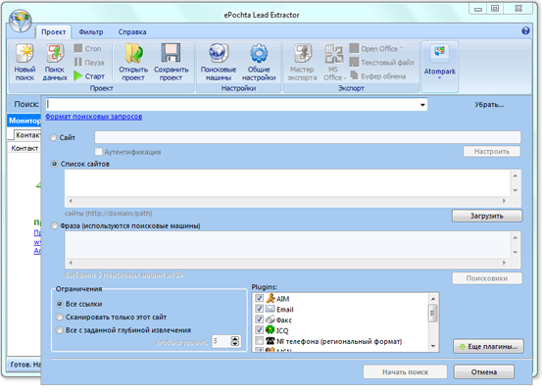This screenshot has height=392, width=542.
Task: Click the Pause (Пауза) toolbar icon
Action: coord(78,62)
